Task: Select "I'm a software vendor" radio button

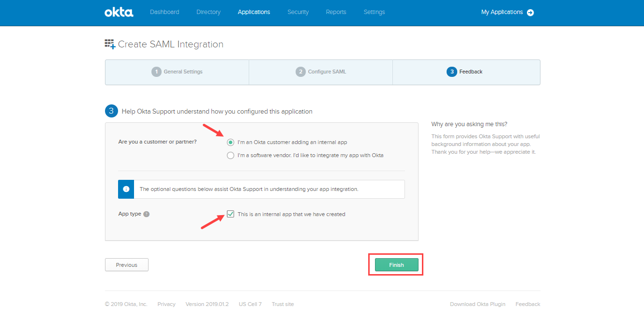Action: (x=231, y=156)
